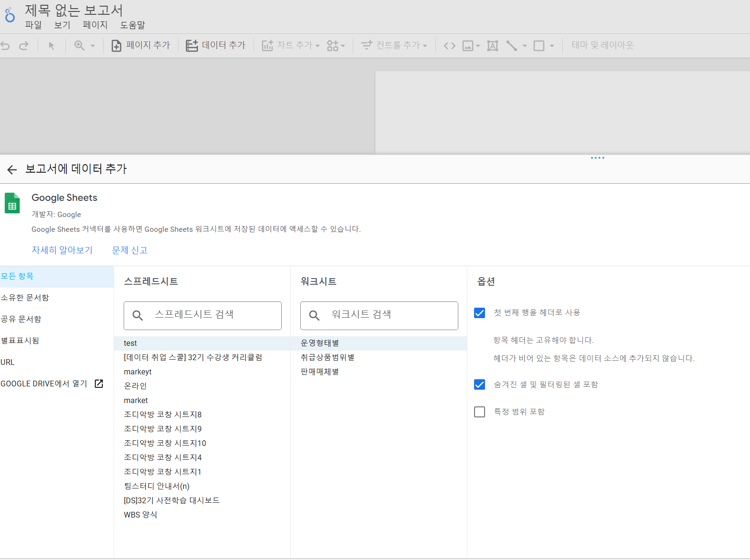Image resolution: width=750 pixels, height=560 pixels.
Task: Select 조디악방 코창 시트지8 spreadsheet
Action: click(x=202, y=415)
